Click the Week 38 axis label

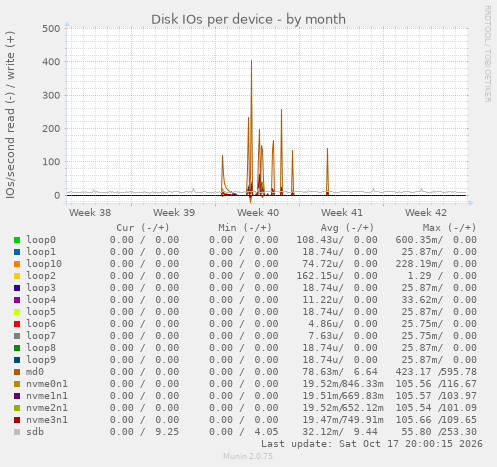point(90,212)
